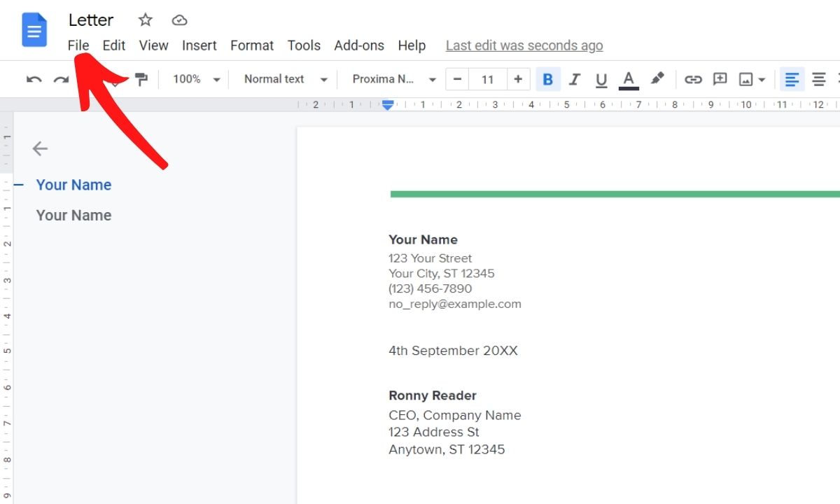The width and height of the screenshot is (840, 504).
Task: Open the File menu
Action: [78, 45]
